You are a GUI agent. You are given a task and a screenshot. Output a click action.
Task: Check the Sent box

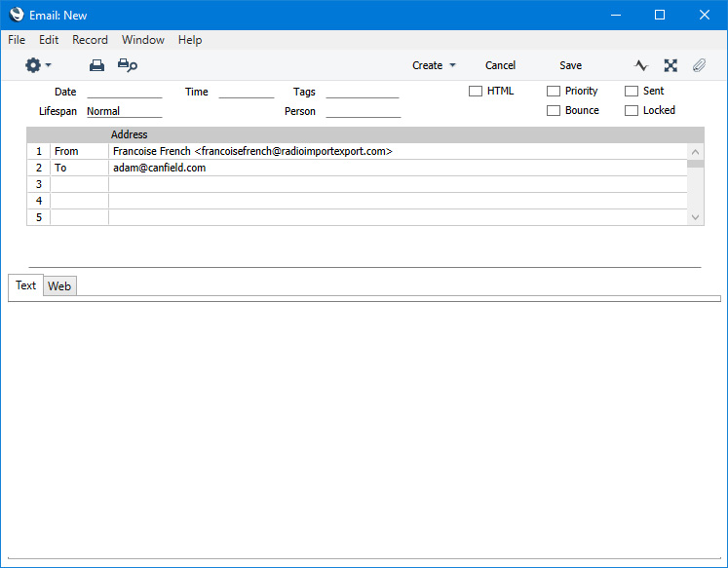tap(632, 91)
